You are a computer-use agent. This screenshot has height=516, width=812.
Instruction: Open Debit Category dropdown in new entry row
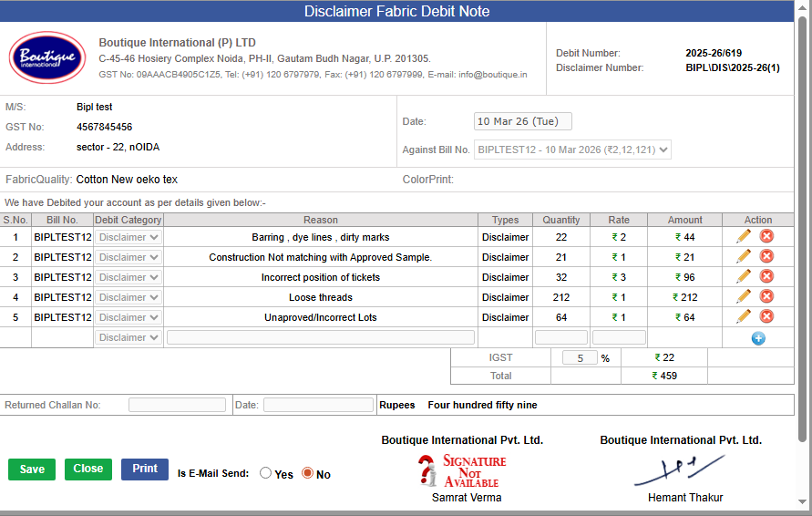pyautogui.click(x=128, y=338)
